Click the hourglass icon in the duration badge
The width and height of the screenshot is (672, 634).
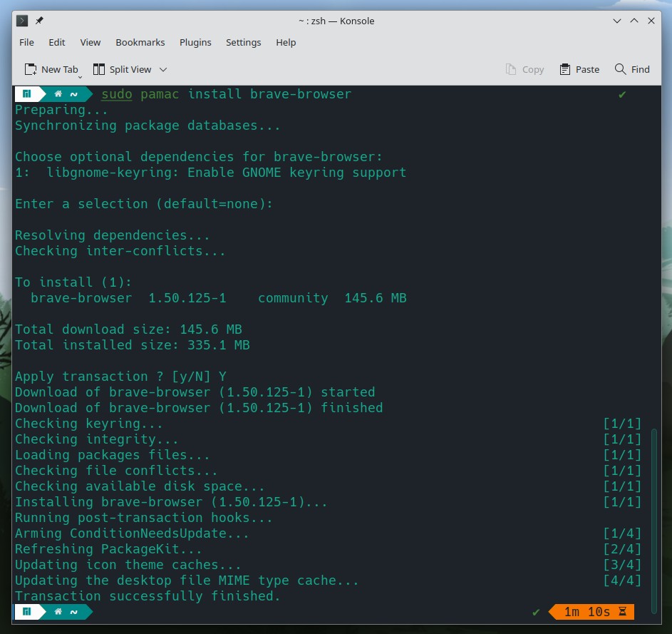click(622, 612)
